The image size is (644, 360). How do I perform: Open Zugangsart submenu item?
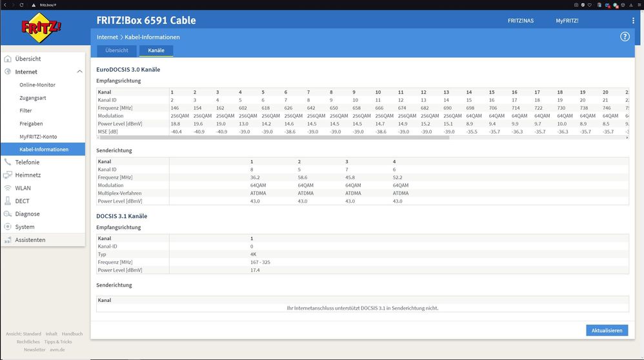pos(33,97)
